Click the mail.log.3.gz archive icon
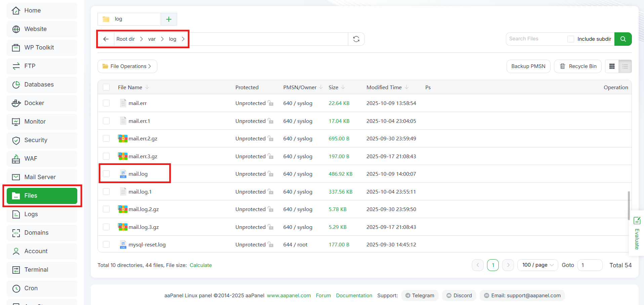 point(123,227)
